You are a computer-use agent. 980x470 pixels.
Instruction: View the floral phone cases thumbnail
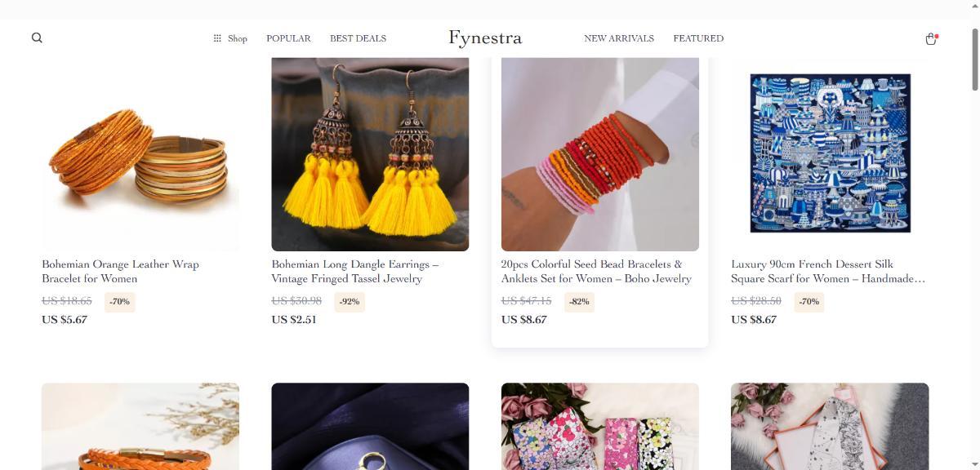[600, 426]
